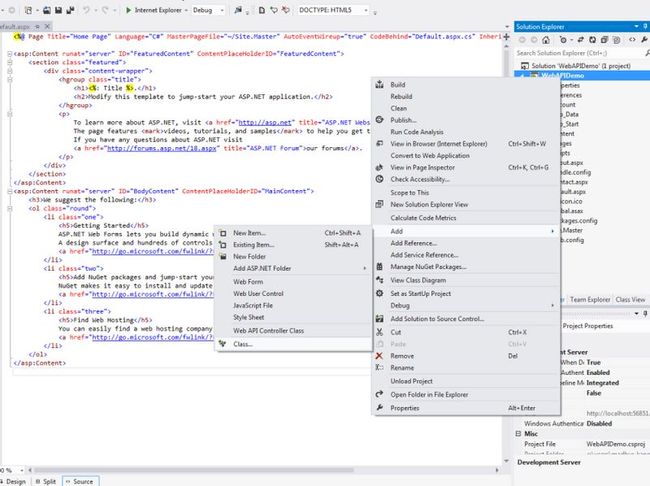Viewport: 650px width, 486px height.
Task: Click the red Remove X icon
Action: 379,356
